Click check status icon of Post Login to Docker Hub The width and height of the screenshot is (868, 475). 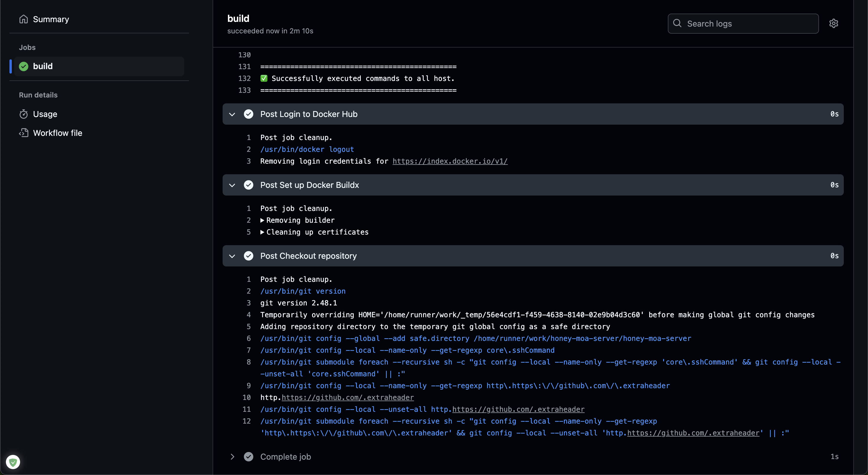click(x=249, y=114)
